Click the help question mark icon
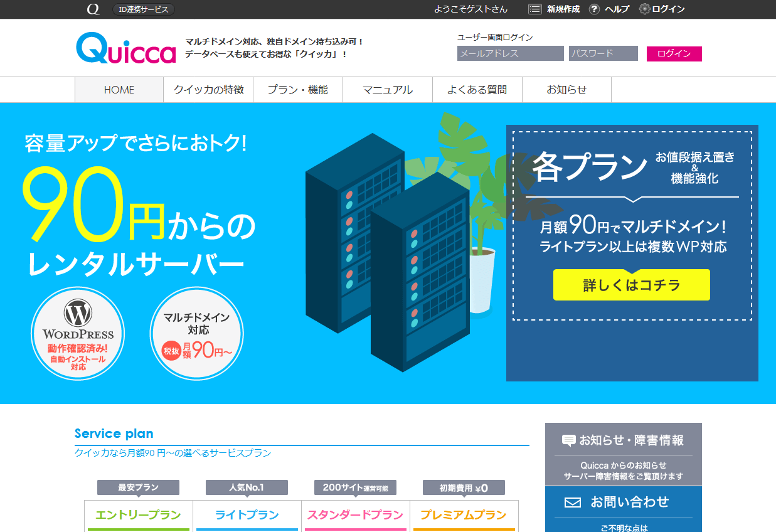776x532 pixels. point(594,9)
